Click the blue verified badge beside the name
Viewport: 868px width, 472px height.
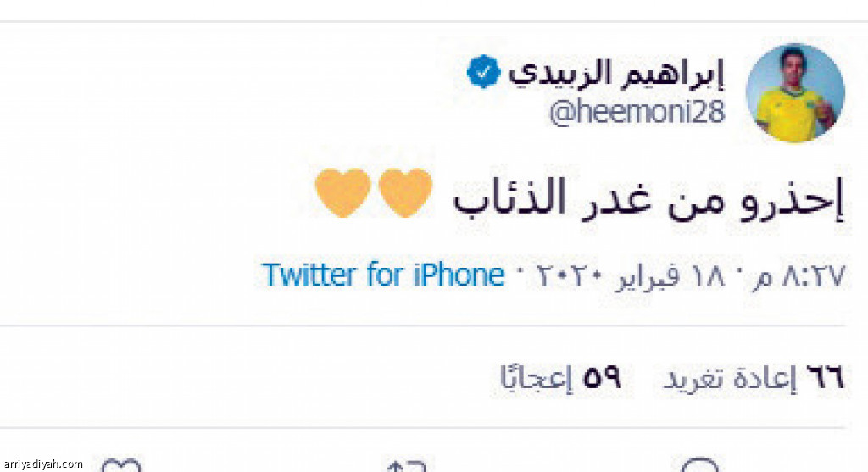(x=483, y=72)
